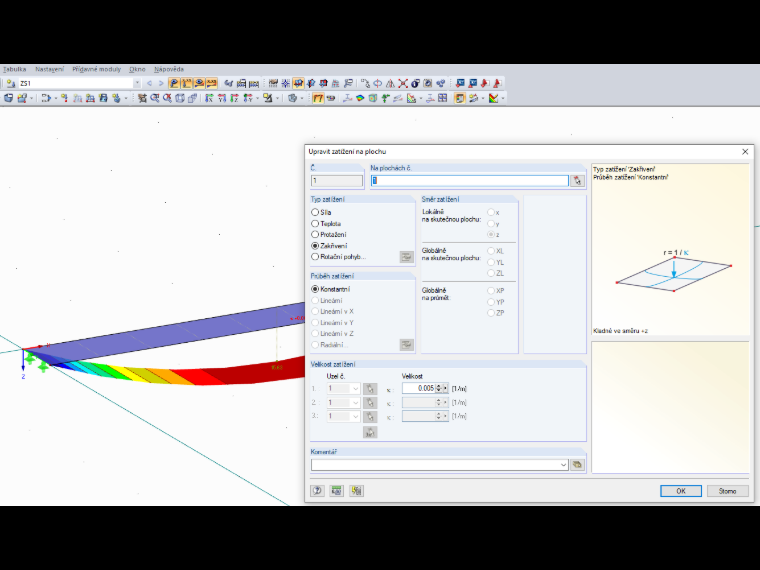Click the yellow-table icon in dialog footer
The width and height of the screenshot is (760, 570).
[x=356, y=491]
